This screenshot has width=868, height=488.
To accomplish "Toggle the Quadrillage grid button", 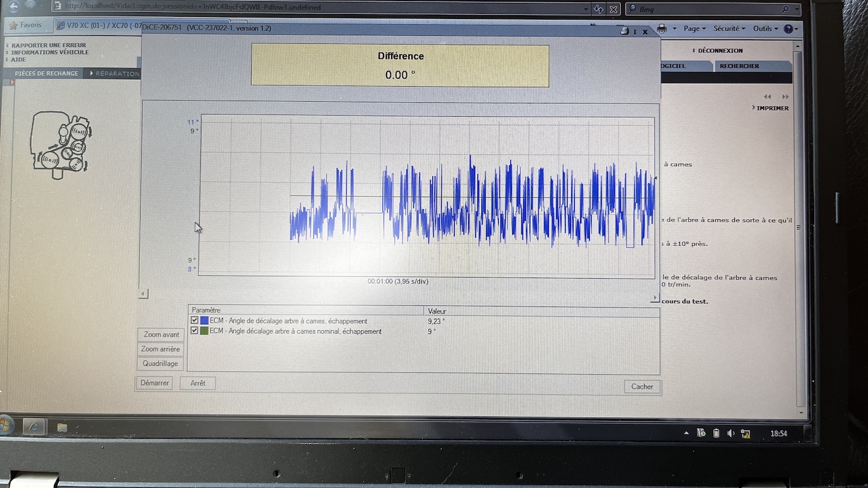I will pyautogui.click(x=160, y=364).
